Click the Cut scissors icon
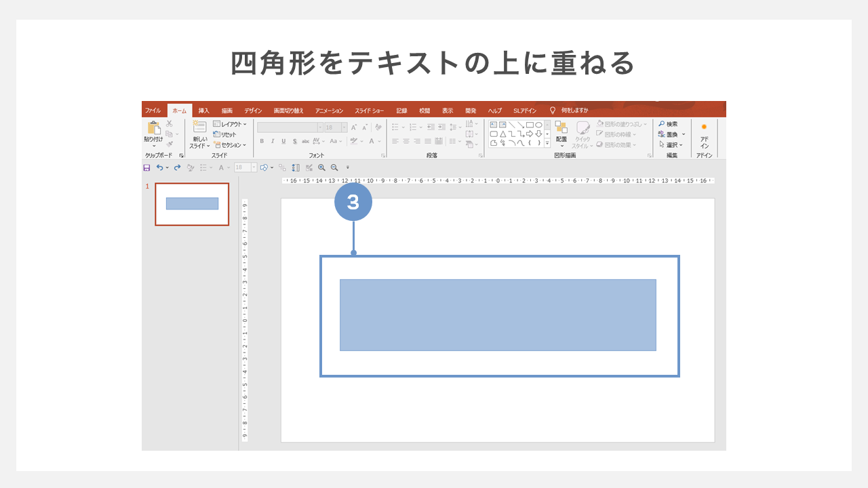 tap(169, 123)
